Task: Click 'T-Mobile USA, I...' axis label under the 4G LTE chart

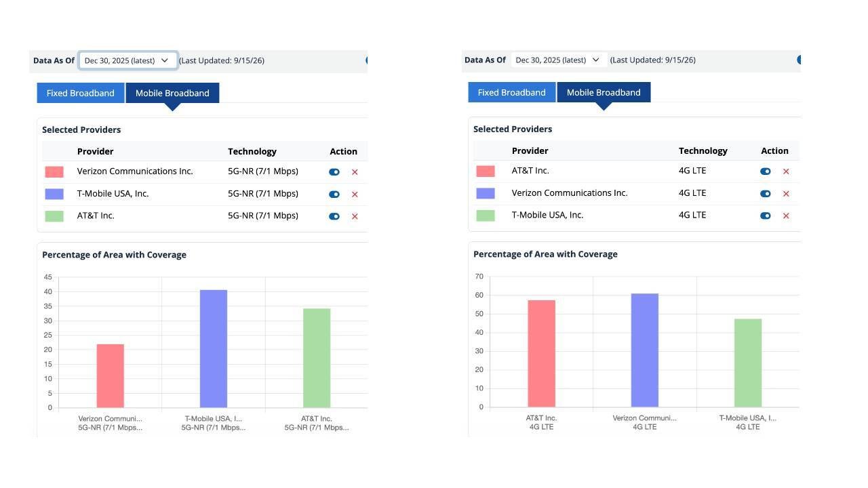Action: [748, 418]
